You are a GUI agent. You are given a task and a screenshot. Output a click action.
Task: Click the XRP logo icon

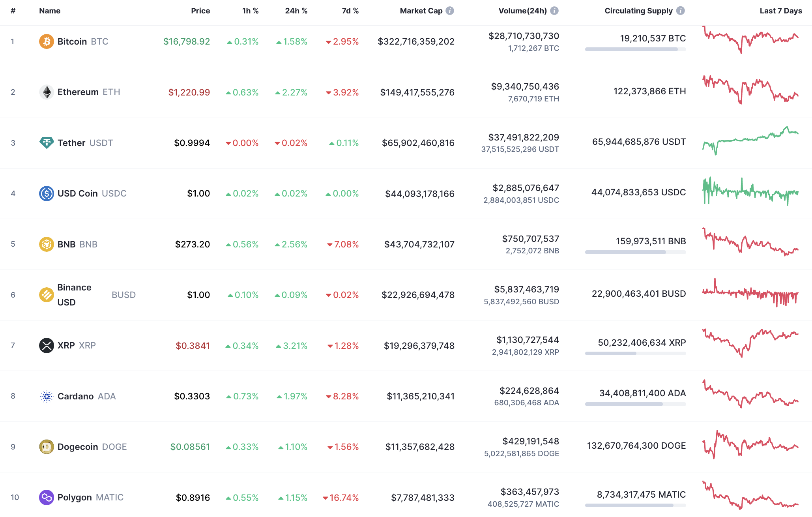47,345
